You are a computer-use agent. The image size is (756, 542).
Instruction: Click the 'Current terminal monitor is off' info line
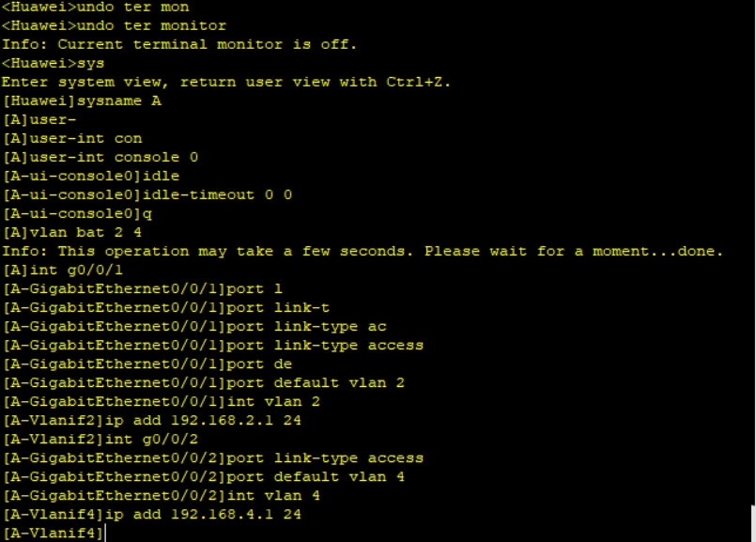point(179,44)
